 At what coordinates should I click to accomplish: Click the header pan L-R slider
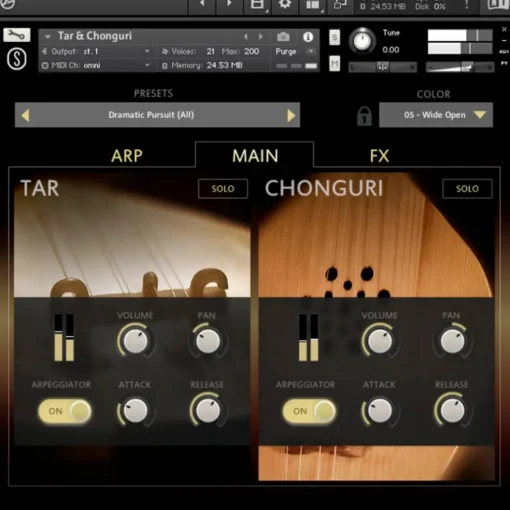pos(383,67)
